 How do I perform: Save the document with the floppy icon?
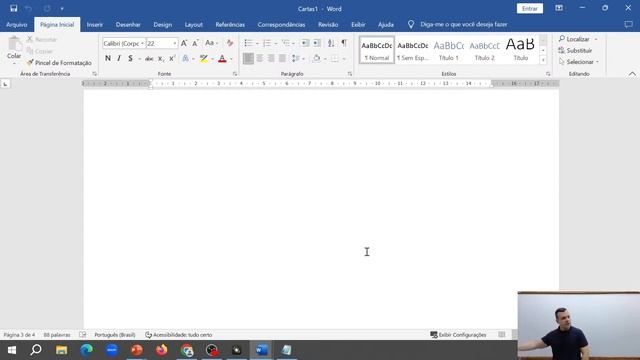click(13, 8)
